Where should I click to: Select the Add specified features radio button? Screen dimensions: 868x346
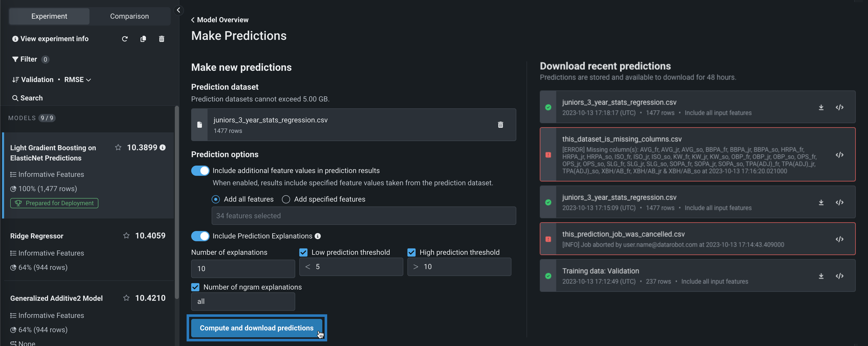(286, 199)
